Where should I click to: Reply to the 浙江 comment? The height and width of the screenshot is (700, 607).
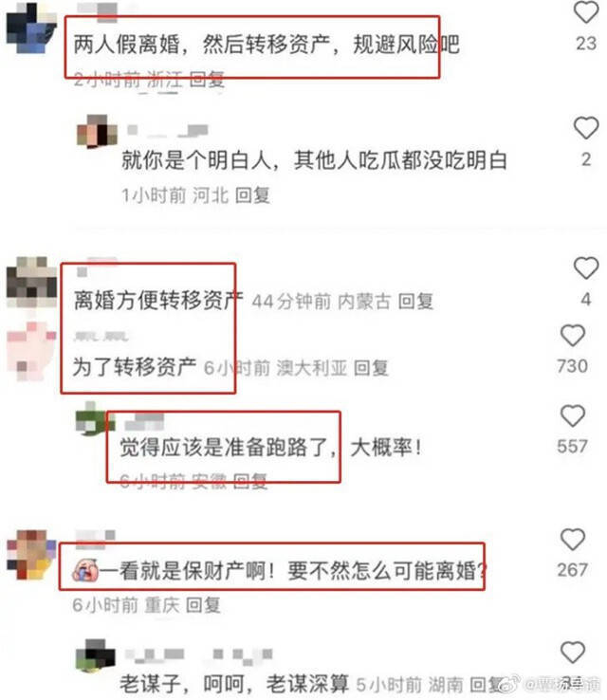pyautogui.click(x=207, y=80)
